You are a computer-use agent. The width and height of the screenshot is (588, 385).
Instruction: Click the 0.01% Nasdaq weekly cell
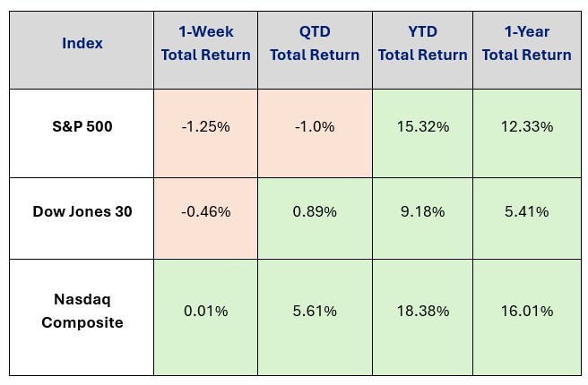[205, 311]
